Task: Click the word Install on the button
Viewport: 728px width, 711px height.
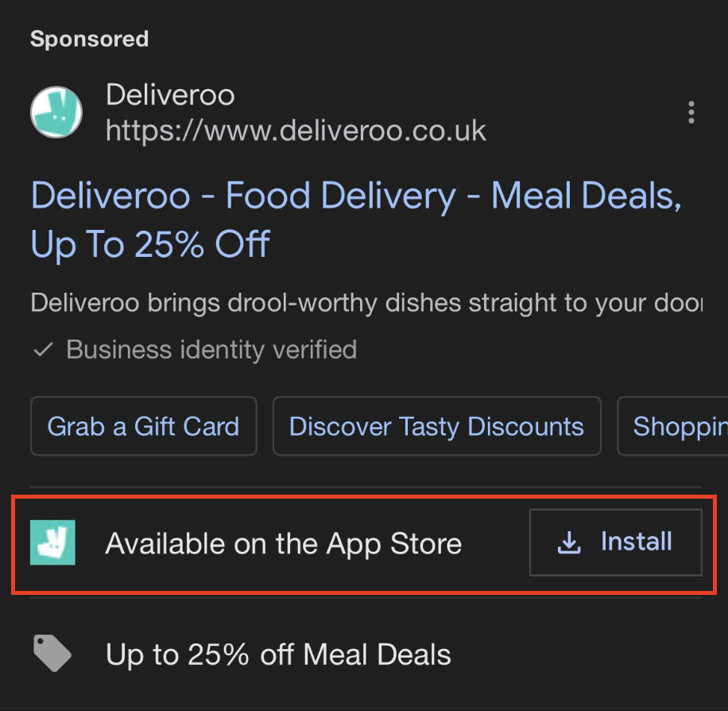Action: pyautogui.click(x=637, y=541)
